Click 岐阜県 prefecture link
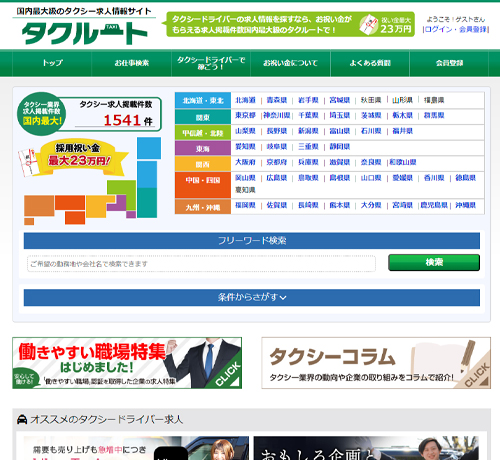Screen dimensions: 500x460 (x=277, y=147)
